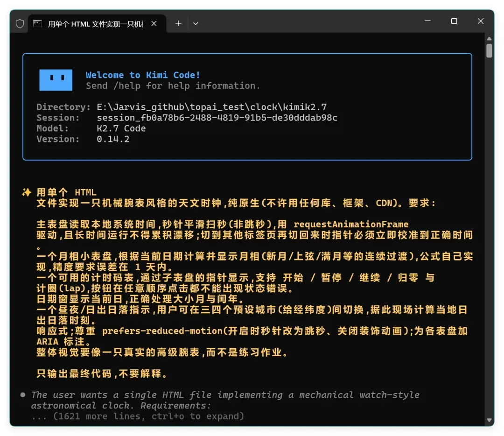Click the 'Model:' label

pyautogui.click(x=52, y=128)
